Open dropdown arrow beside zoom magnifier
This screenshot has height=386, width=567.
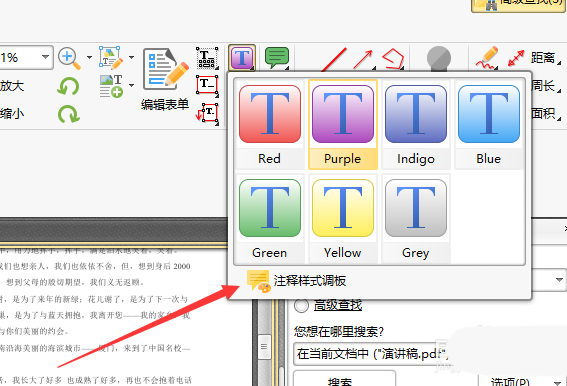pos(89,57)
